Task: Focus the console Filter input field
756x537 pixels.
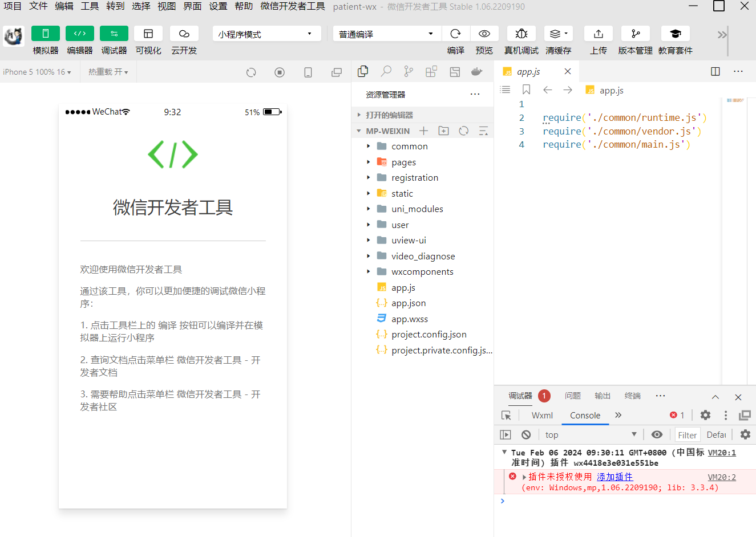Action: [687, 435]
